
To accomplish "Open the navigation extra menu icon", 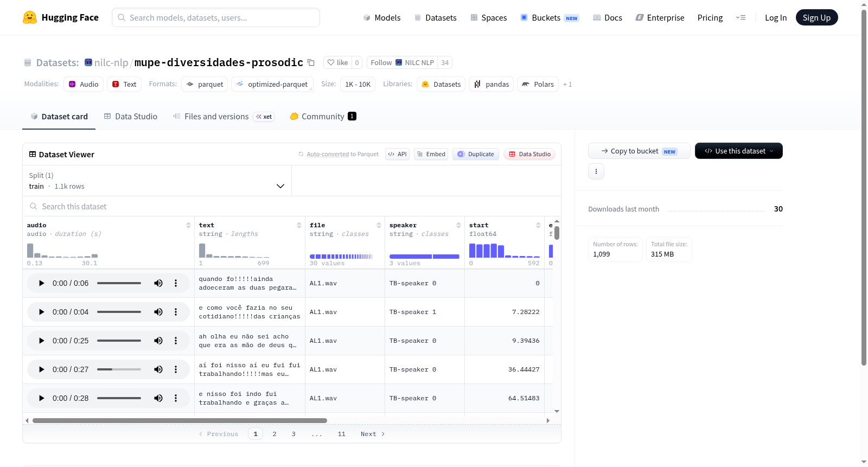I will click(741, 17).
